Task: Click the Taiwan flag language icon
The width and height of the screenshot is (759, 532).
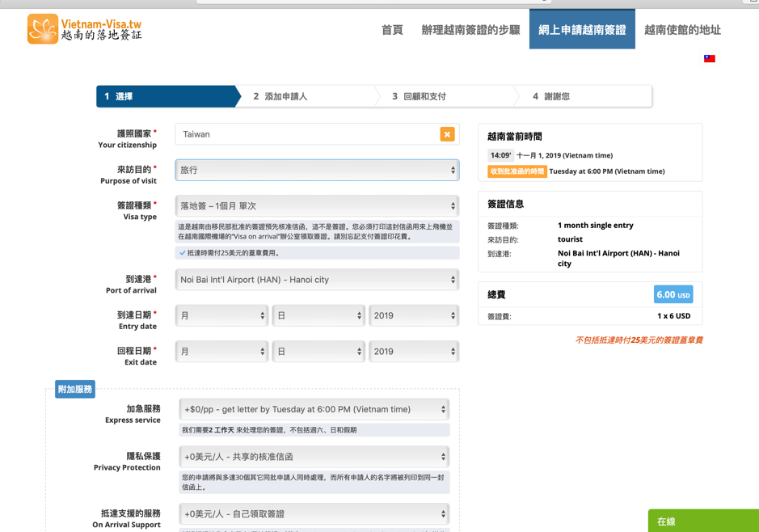Action: 709,59
